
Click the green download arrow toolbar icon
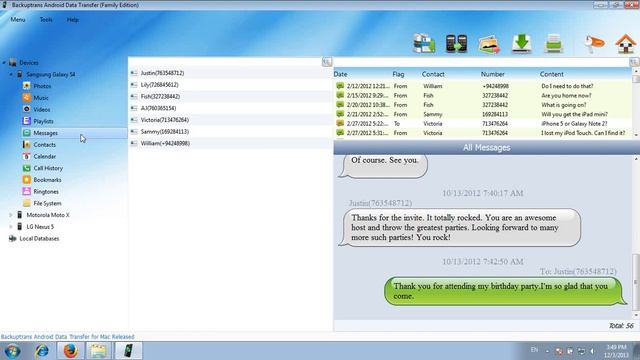(x=521, y=43)
